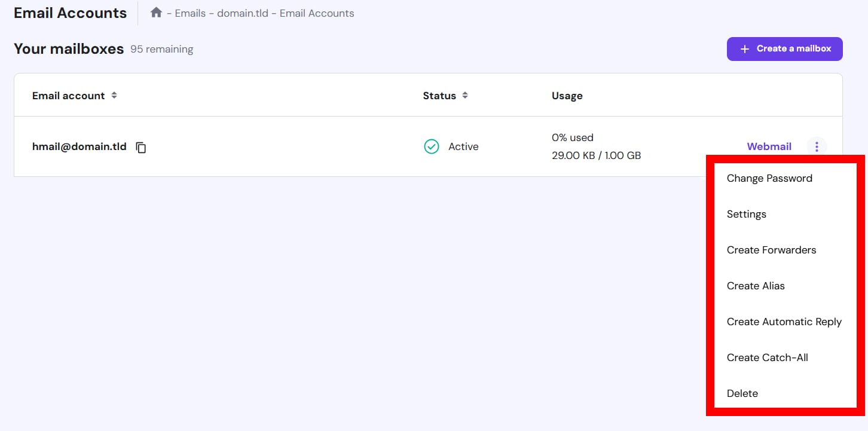The image size is (868, 431).
Task: Click the Email Accounts breadcrumb item
Action: point(317,13)
